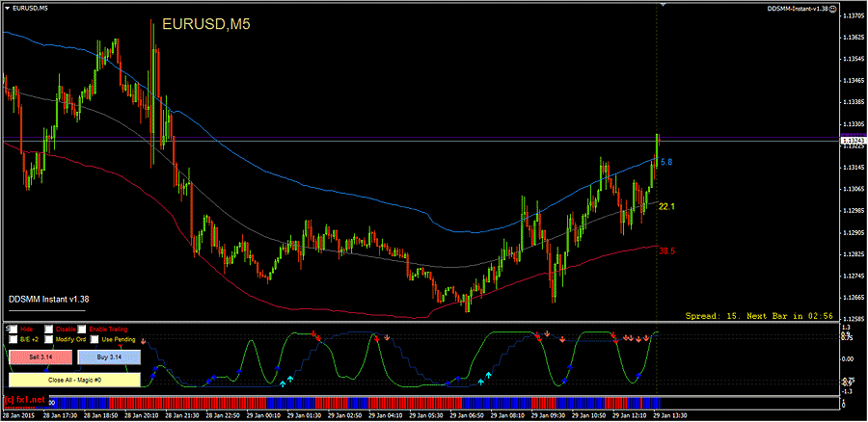Tick the Disable checkbox

point(47,330)
